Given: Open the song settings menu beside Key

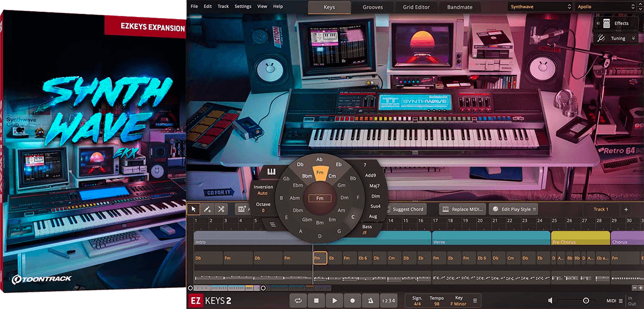Looking at the screenshot, I should click(x=474, y=301).
